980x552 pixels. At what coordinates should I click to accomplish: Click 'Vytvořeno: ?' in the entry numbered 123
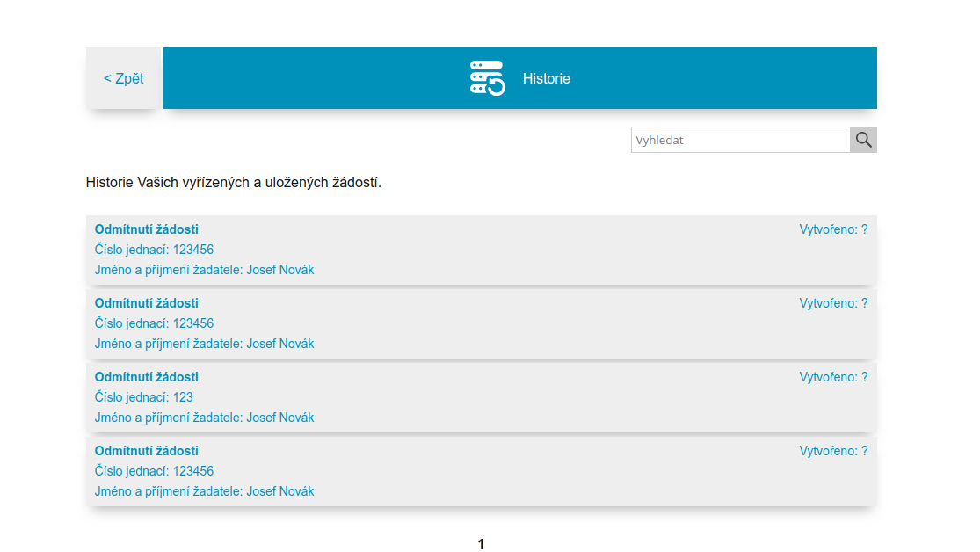pos(833,377)
